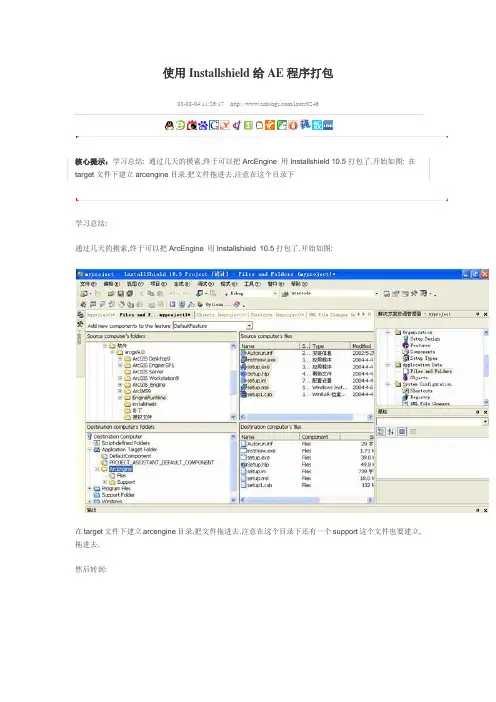Sort source files by the Type column
Viewport: 496px width, 702px height.
[330, 346]
